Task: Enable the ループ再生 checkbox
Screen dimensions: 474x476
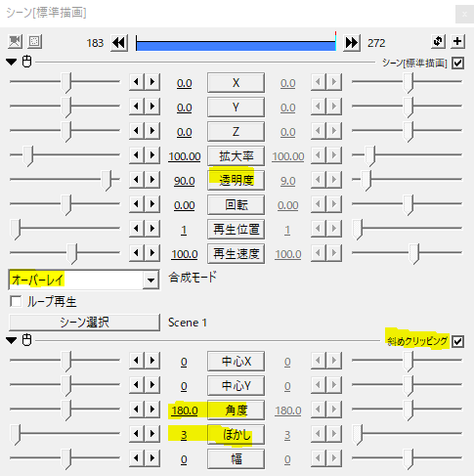Action: click(16, 301)
